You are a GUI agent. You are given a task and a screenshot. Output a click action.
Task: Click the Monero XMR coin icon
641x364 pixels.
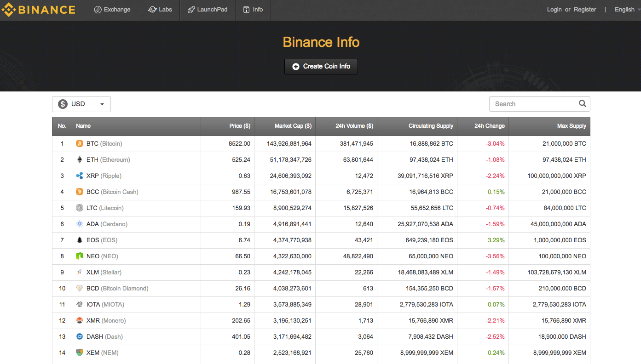point(80,321)
